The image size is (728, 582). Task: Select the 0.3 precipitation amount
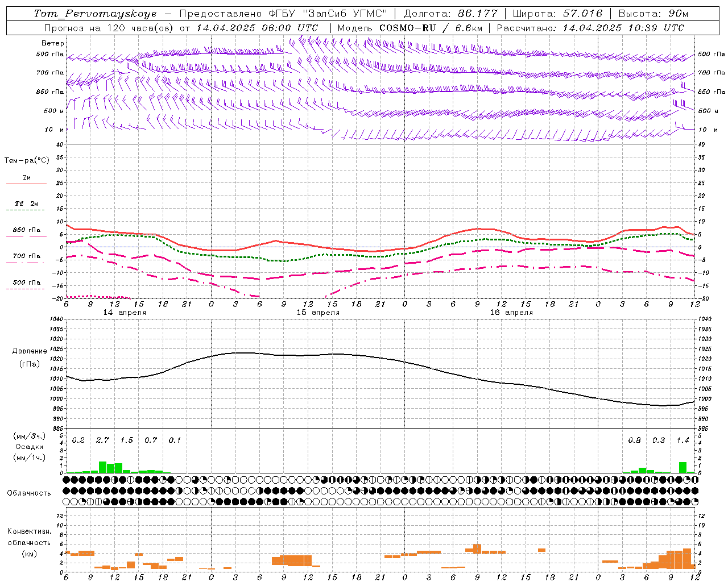point(659,440)
